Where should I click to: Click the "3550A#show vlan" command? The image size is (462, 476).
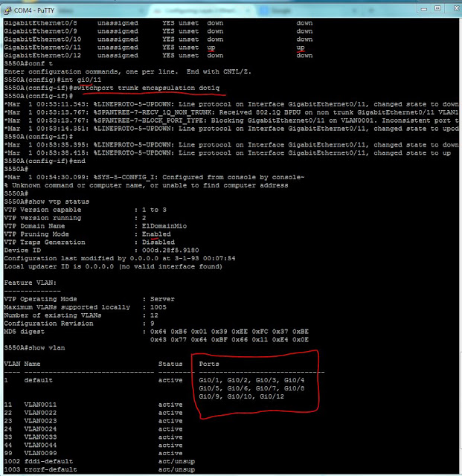[x=34, y=348]
